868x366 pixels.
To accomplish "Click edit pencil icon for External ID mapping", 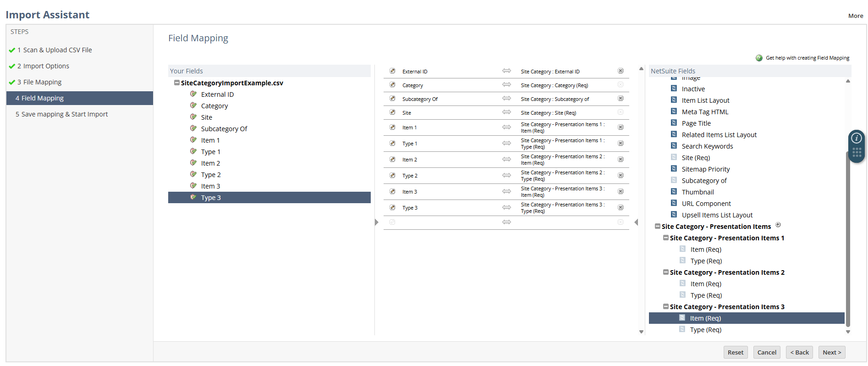I will click(x=392, y=71).
